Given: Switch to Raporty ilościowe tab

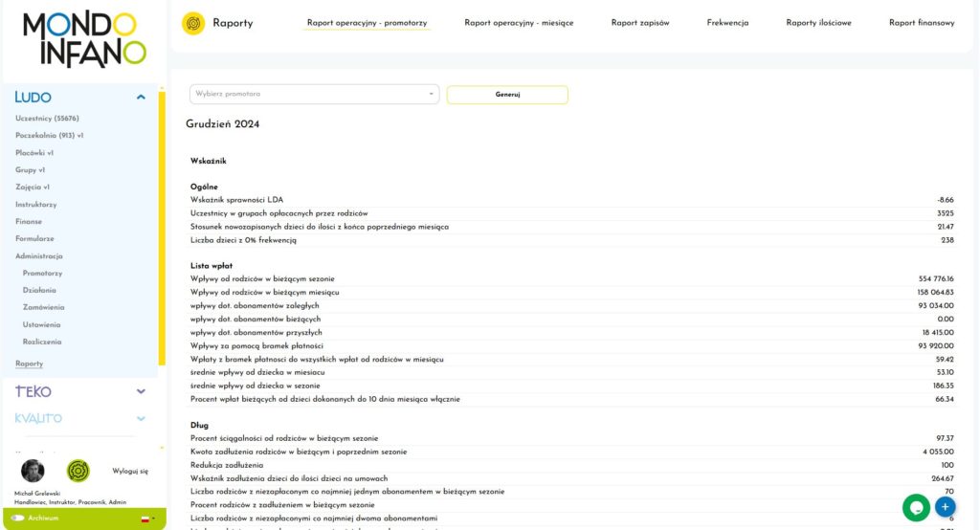Looking at the screenshot, I should click(x=819, y=23).
